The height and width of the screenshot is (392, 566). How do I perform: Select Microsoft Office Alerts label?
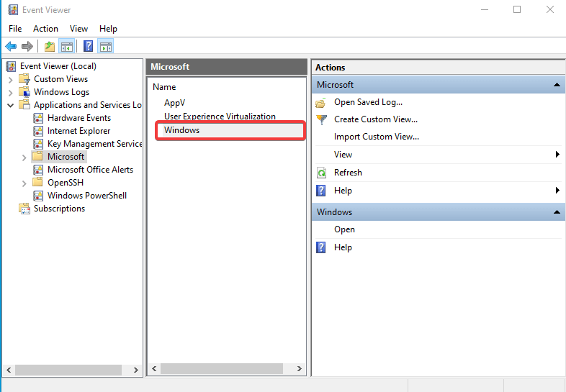(x=90, y=170)
